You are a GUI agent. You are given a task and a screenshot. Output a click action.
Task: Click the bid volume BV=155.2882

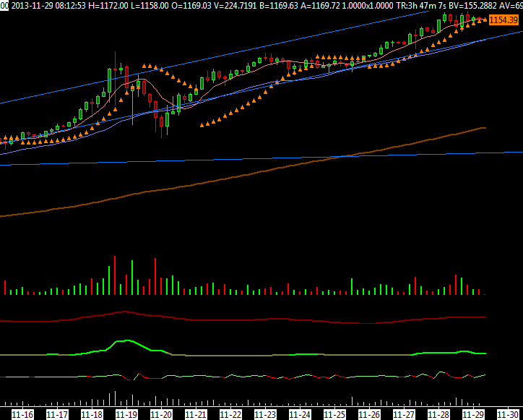(x=472, y=5)
